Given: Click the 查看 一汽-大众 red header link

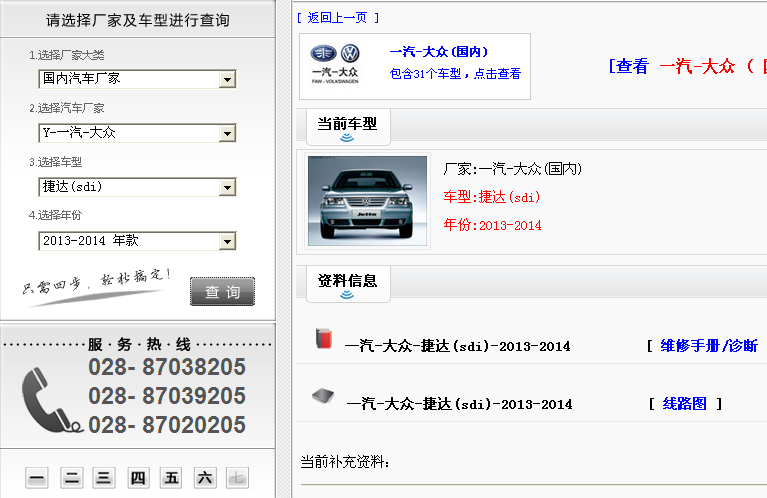Looking at the screenshot, I should [x=687, y=66].
